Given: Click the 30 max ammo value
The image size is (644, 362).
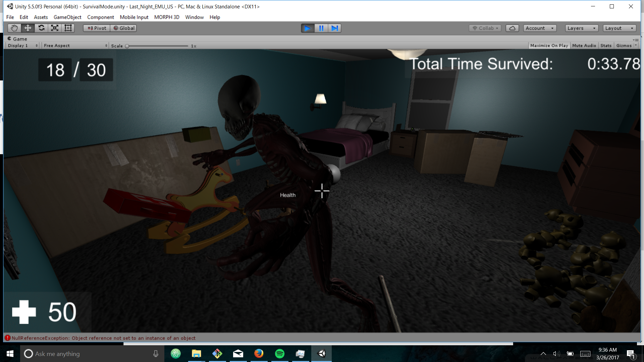Looking at the screenshot, I should (96, 70).
